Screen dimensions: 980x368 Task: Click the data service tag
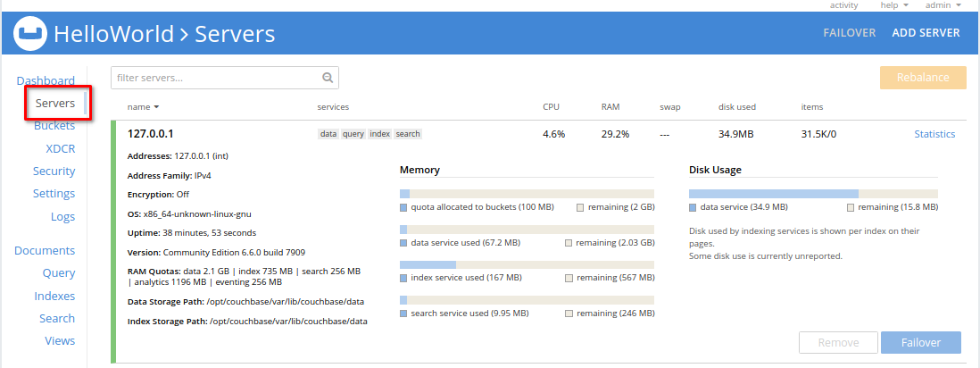tap(328, 134)
